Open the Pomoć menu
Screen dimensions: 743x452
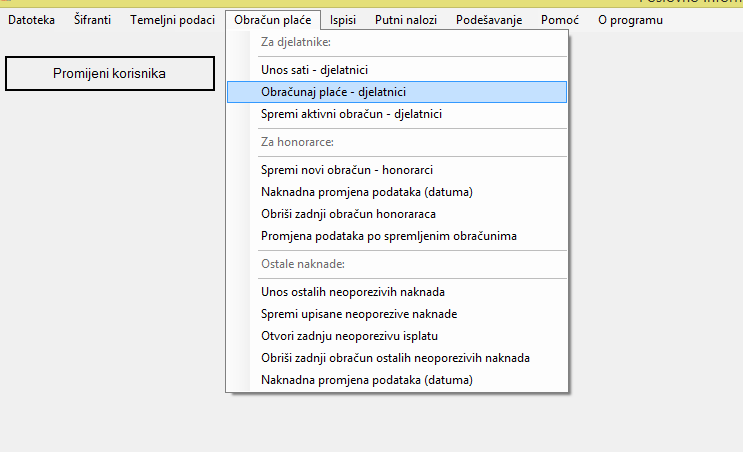559,19
